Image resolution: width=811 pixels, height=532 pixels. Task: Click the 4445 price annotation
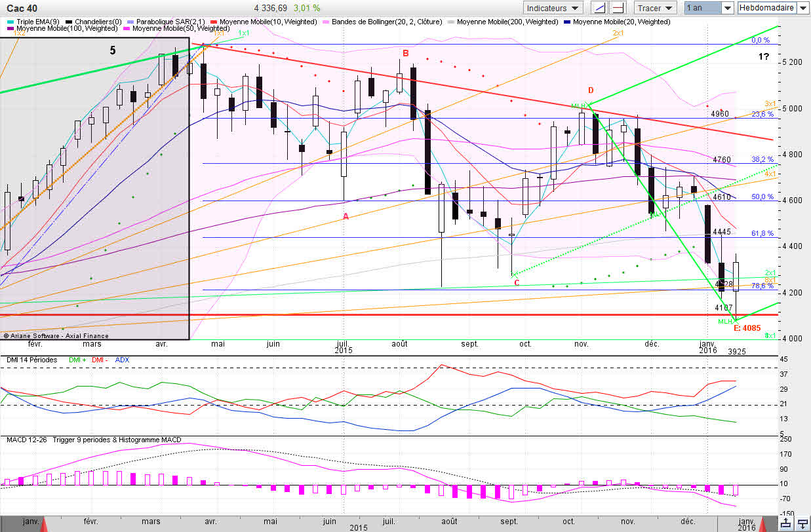click(722, 232)
